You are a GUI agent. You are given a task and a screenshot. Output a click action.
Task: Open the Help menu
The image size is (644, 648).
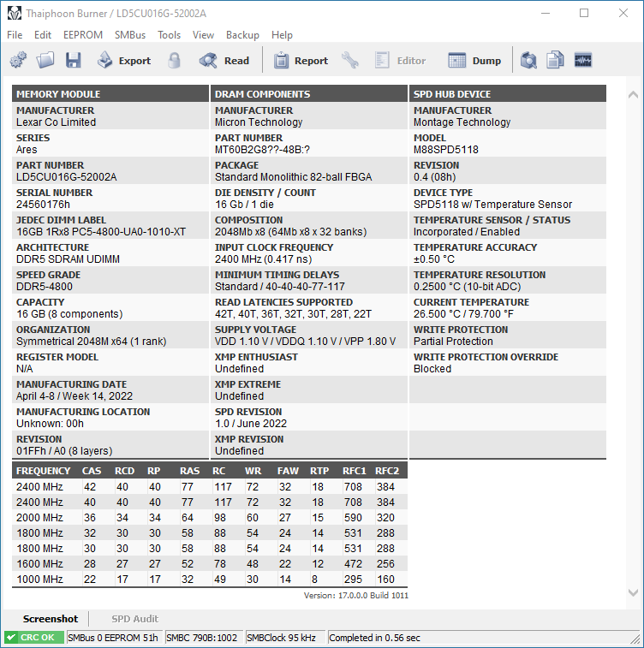tap(282, 35)
